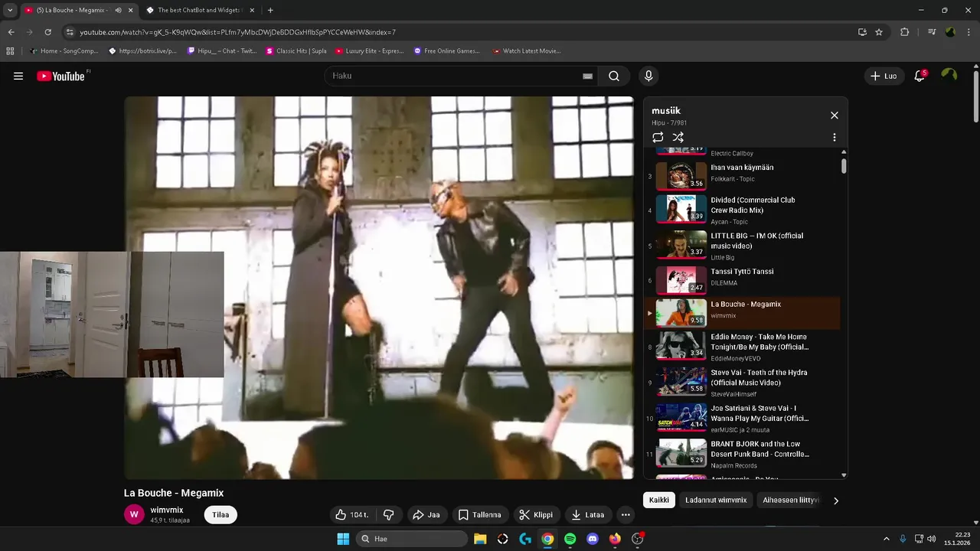980x551 pixels.
Task: Create a clip with Klippi
Action: click(535, 515)
